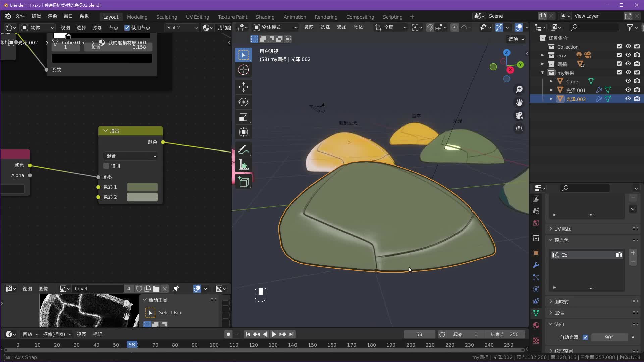Open the Object Data properties tab
Screen dimensions: 644x362
pos(536,313)
